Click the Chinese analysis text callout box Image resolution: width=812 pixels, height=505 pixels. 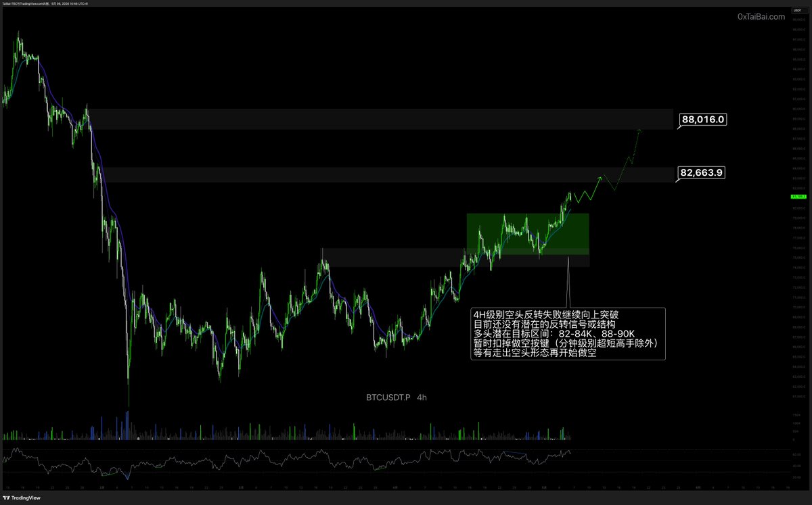click(568, 334)
